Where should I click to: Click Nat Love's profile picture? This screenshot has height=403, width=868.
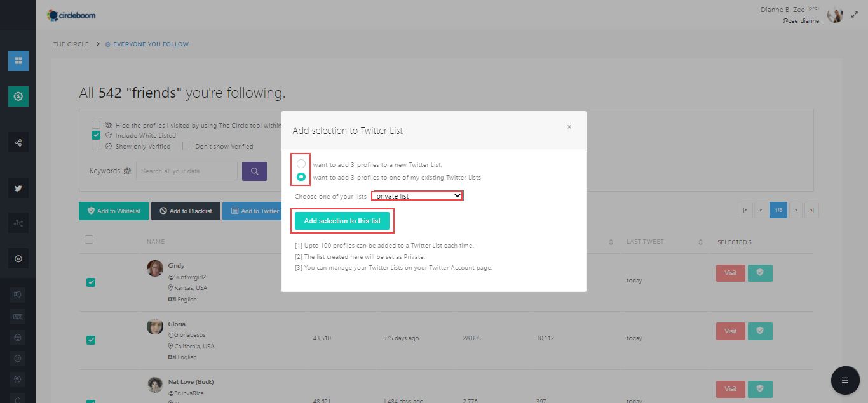(x=155, y=385)
